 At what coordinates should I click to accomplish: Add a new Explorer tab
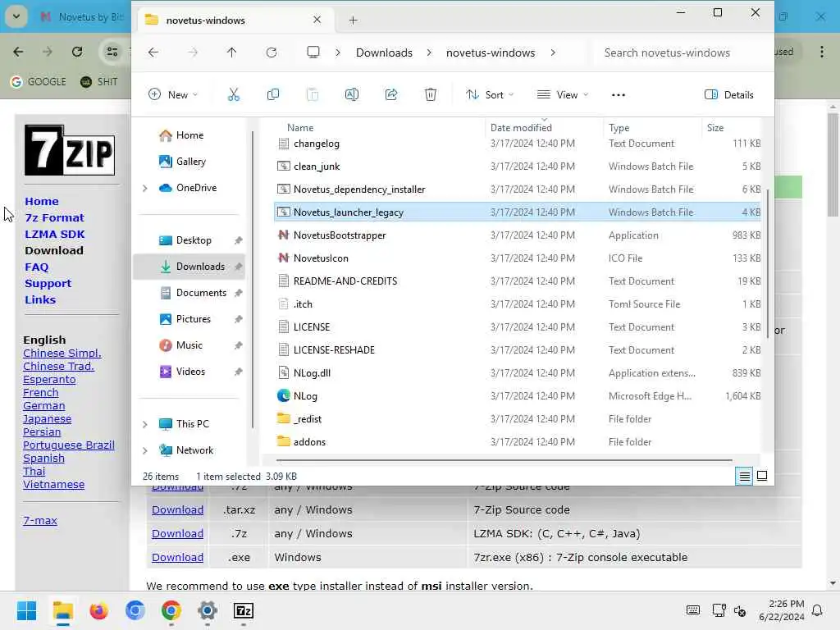pyautogui.click(x=353, y=21)
